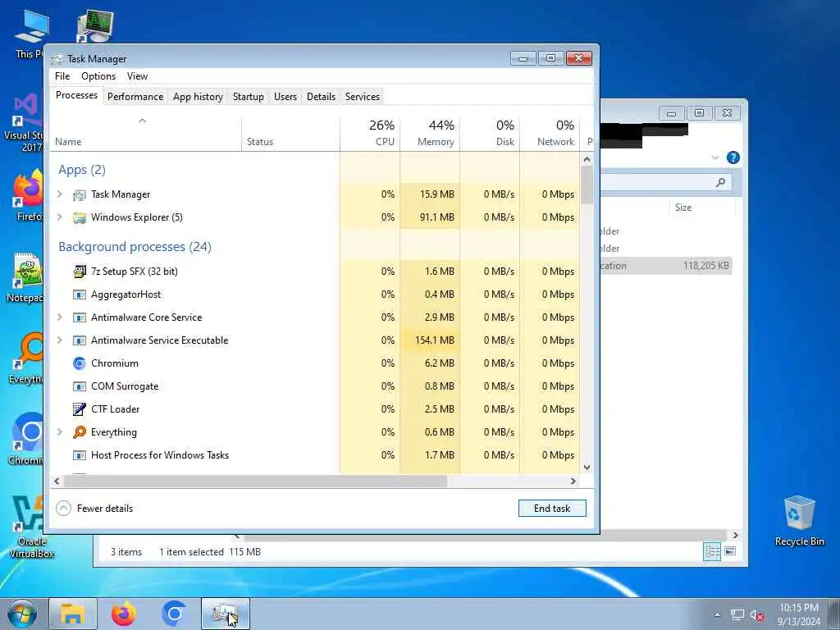Expand the Windows Explorer (5) row
840x630 pixels.
(59, 217)
